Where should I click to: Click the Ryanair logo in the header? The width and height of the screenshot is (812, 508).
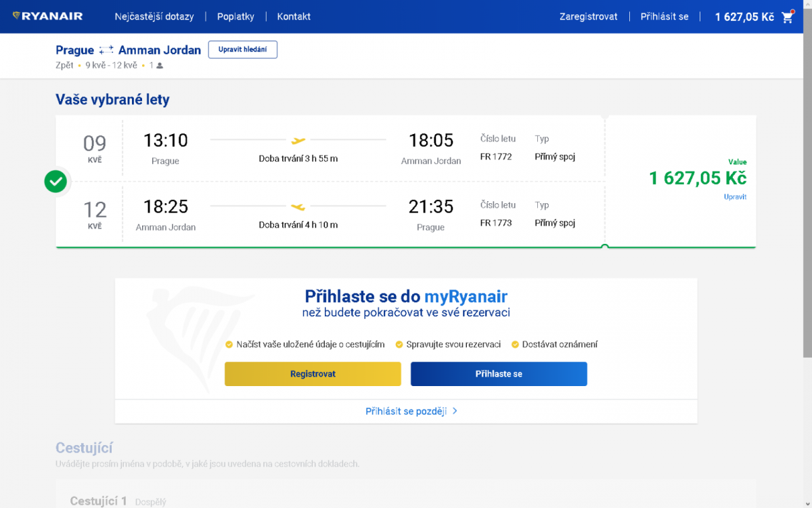[47, 16]
